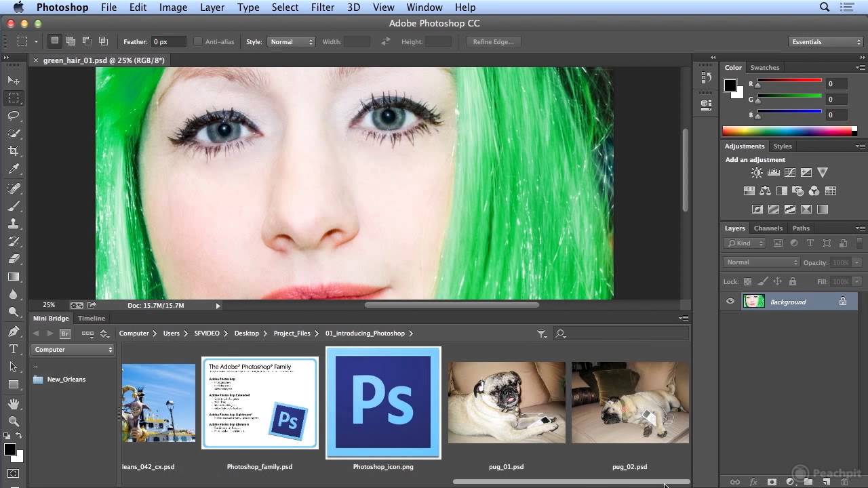Open the Computer dropdown in Mini Bridge

point(73,350)
